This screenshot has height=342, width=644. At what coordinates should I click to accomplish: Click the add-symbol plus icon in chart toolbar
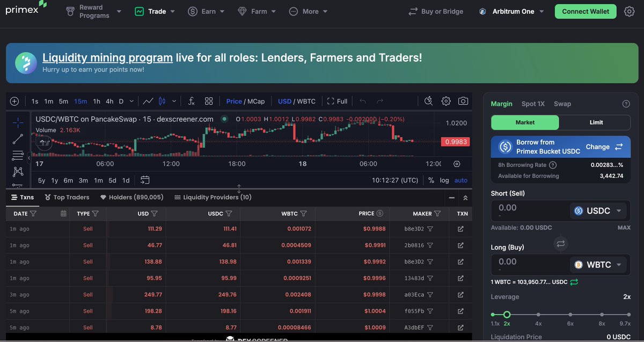(14, 101)
